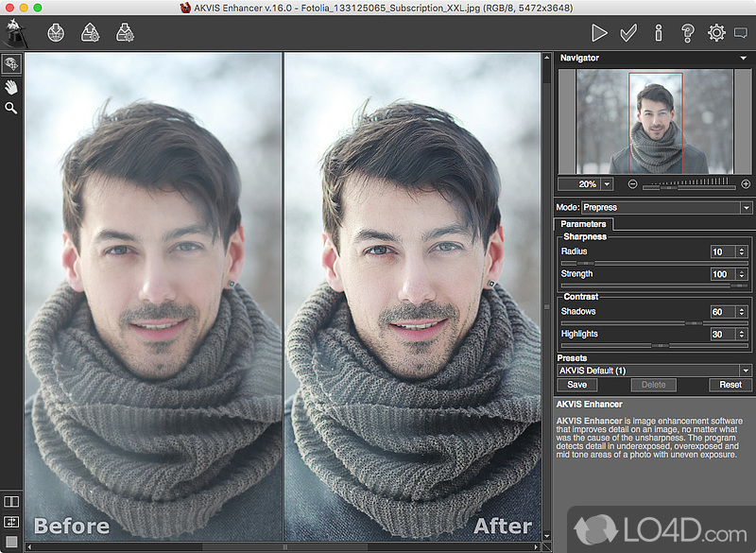Toggle the split before/after view
756x553 pixels.
(12, 500)
